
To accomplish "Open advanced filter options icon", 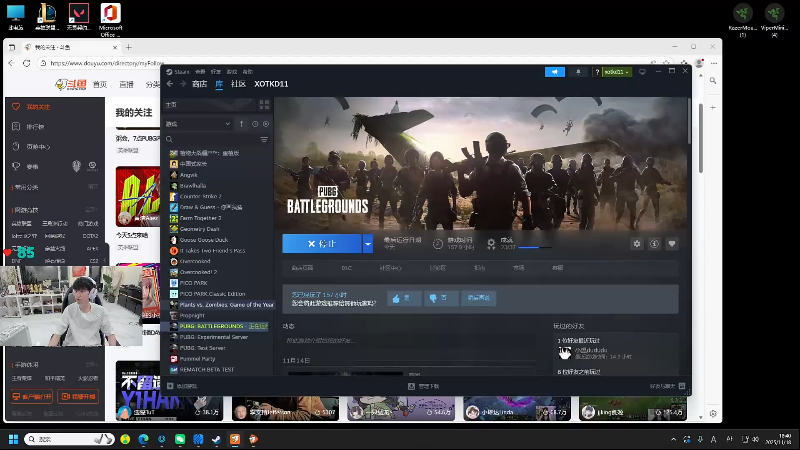I will tap(264, 139).
